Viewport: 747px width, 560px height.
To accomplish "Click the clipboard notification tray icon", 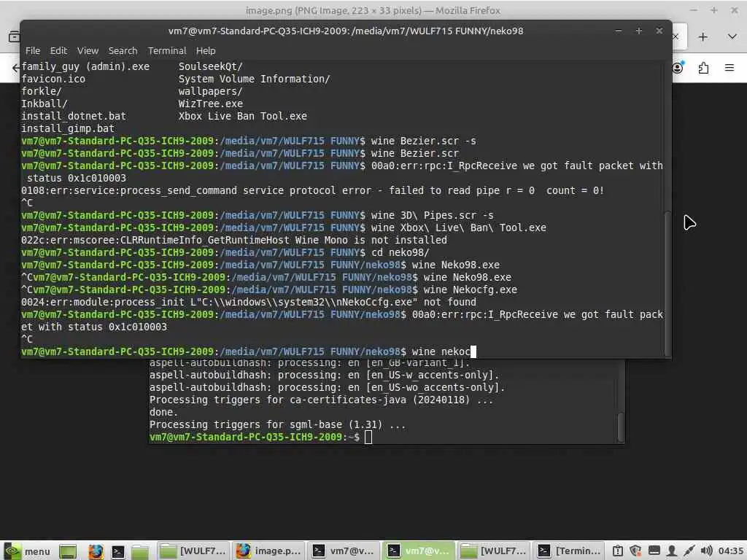I will 618,551.
